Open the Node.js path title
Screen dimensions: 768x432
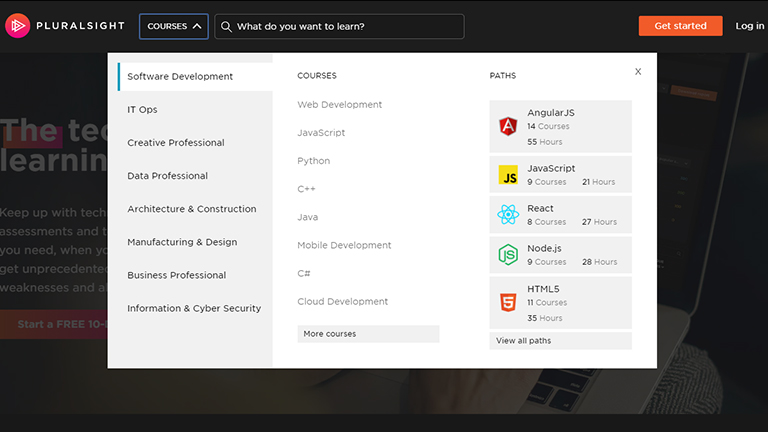pyautogui.click(x=544, y=248)
